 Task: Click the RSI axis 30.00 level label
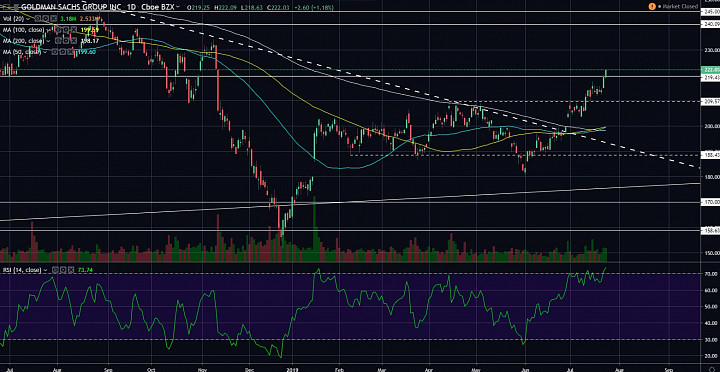[x=711, y=339]
